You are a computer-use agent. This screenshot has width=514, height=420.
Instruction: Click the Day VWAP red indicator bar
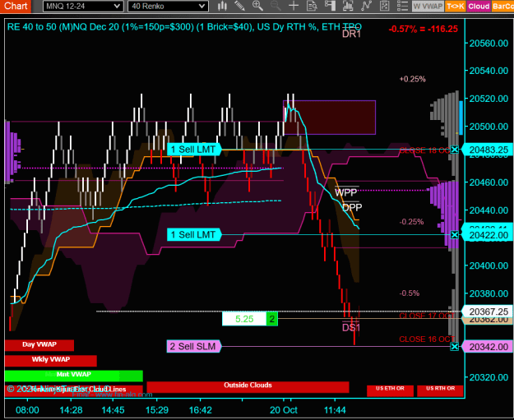pyautogui.click(x=39, y=345)
